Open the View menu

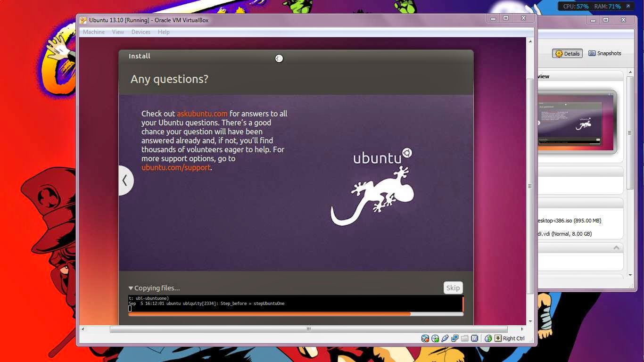[118, 32]
